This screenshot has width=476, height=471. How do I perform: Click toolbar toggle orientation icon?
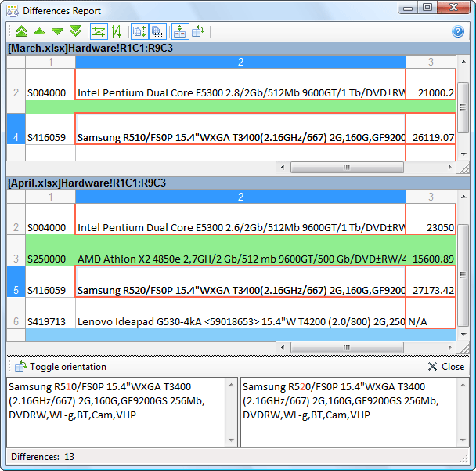[x=198, y=31]
